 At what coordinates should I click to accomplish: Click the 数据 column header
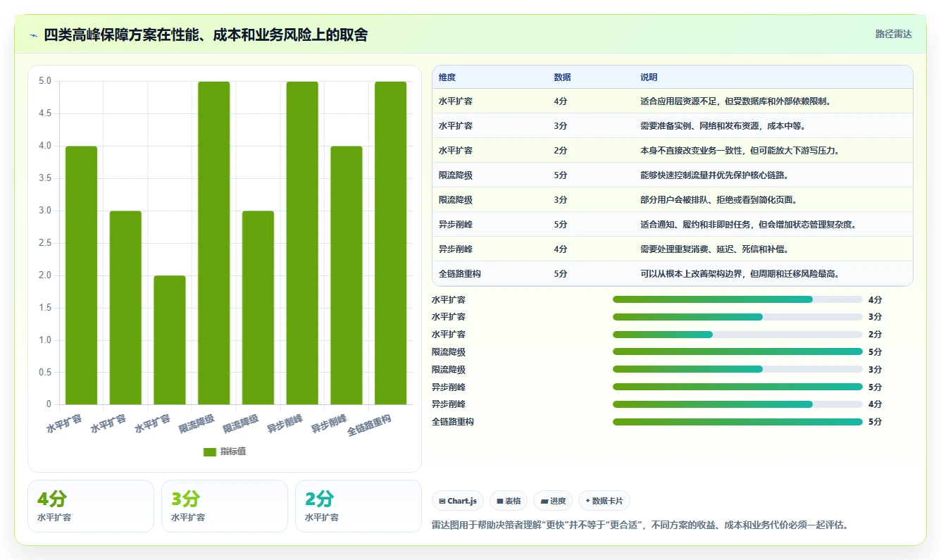coord(563,77)
